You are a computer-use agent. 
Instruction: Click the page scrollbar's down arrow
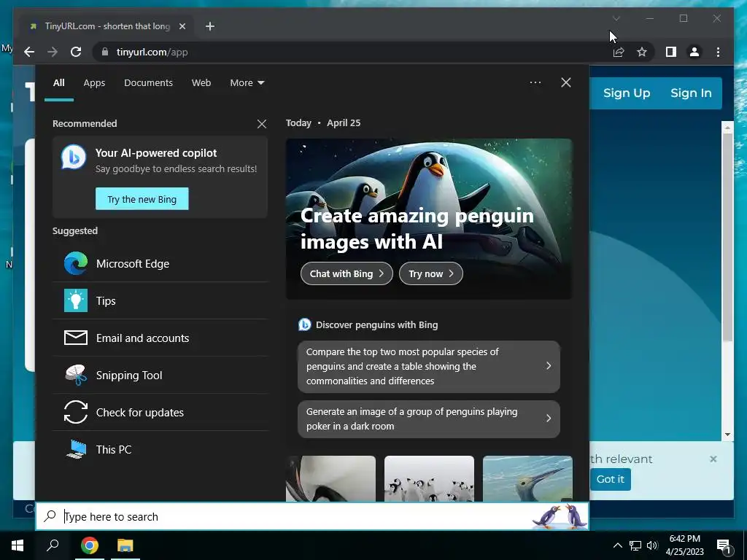coord(727,435)
